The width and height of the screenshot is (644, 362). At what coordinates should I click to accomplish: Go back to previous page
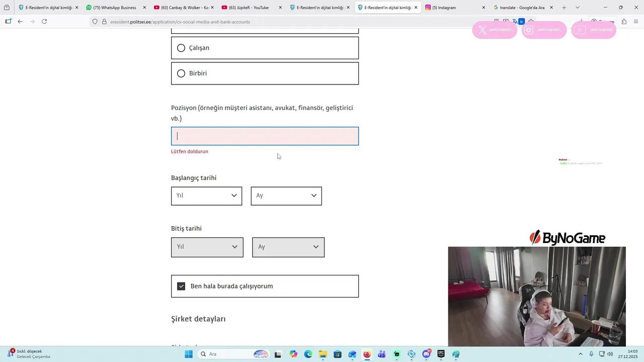(20, 22)
